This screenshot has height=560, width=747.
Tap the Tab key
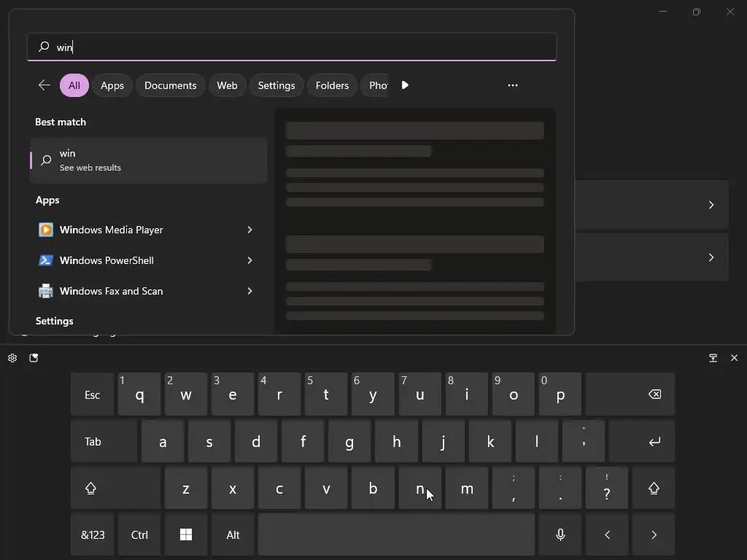[x=104, y=441]
